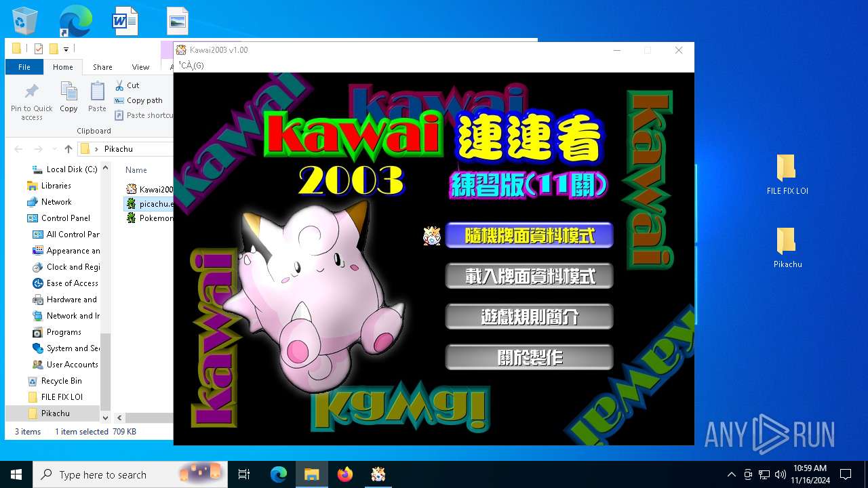This screenshot has height=488, width=868.
Task: Open Task View from the taskbar
Action: coord(244,474)
